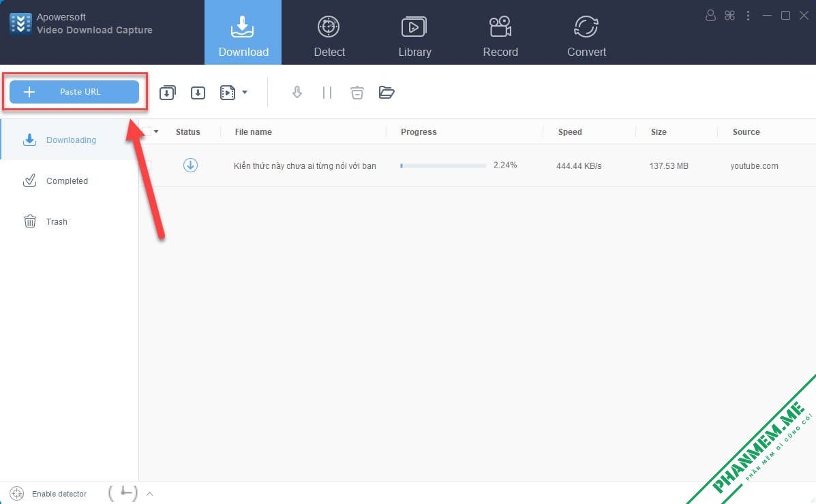Click the resume download arrow icon
The width and height of the screenshot is (816, 504).
click(x=297, y=93)
